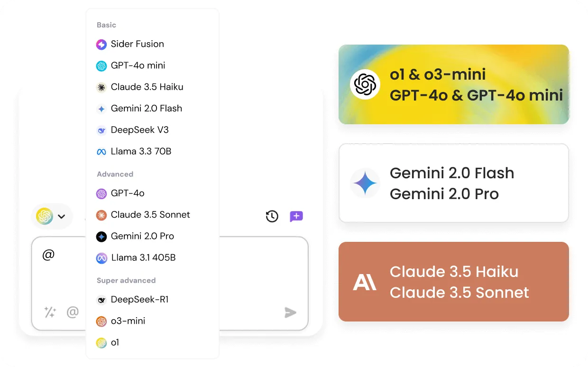Viewport: 588px width, 367px height.
Task: Select the o3-mini model option
Action: [128, 321]
